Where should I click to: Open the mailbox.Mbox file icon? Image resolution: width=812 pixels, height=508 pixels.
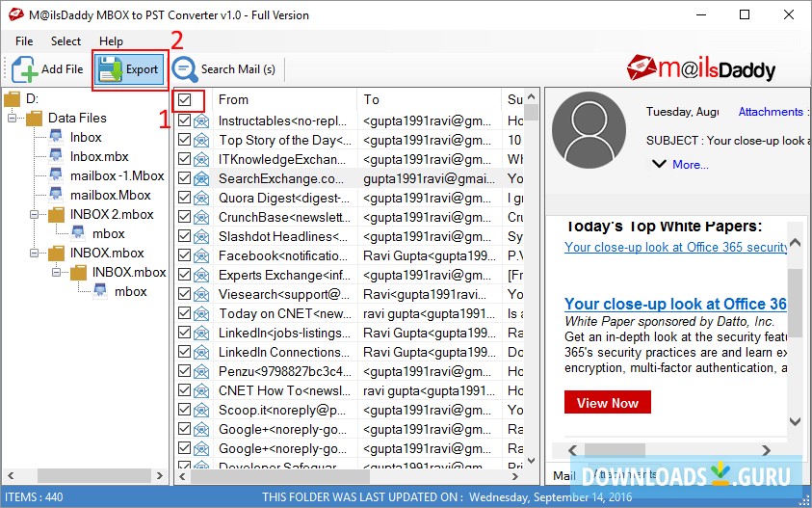(x=57, y=195)
